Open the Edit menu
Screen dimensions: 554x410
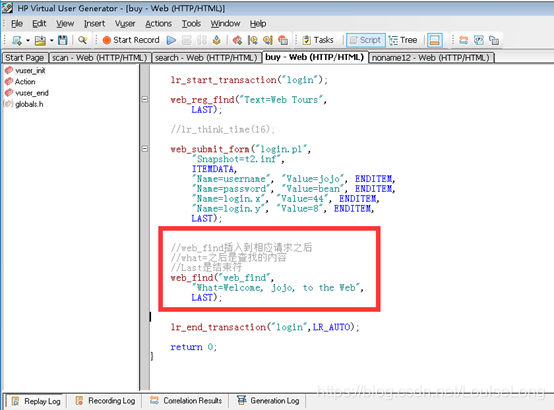click(x=39, y=24)
